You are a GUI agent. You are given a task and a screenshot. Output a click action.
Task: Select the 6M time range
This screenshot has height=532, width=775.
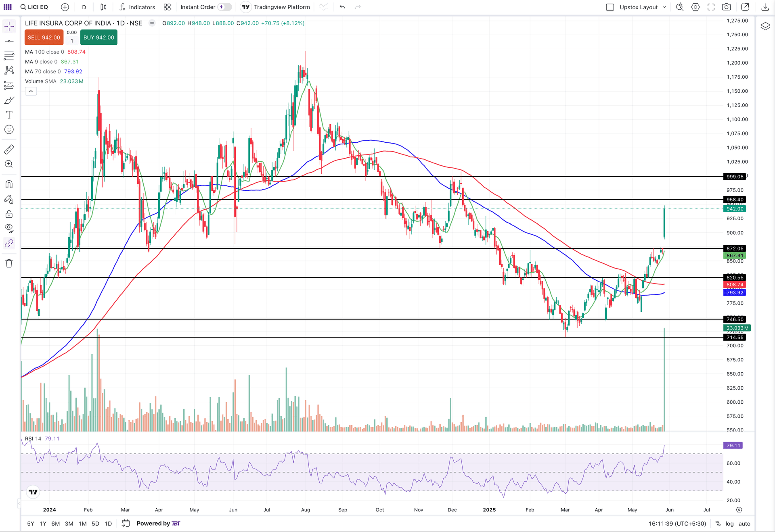click(56, 524)
